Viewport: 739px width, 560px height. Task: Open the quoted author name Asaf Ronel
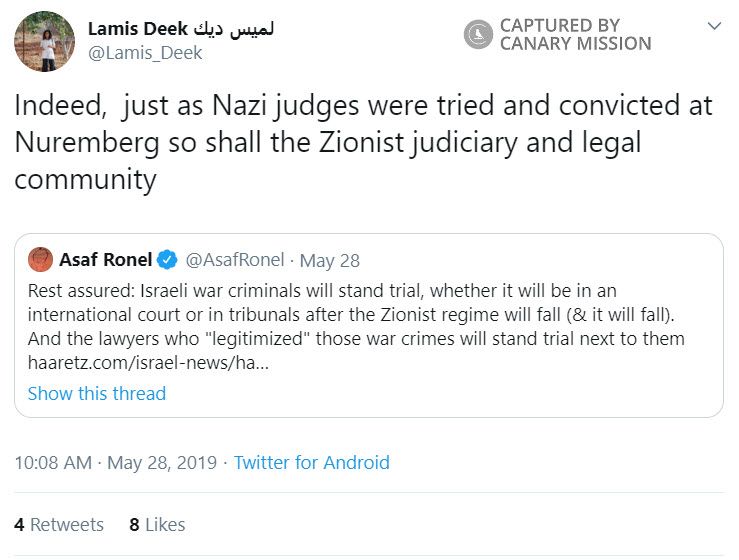click(106, 260)
